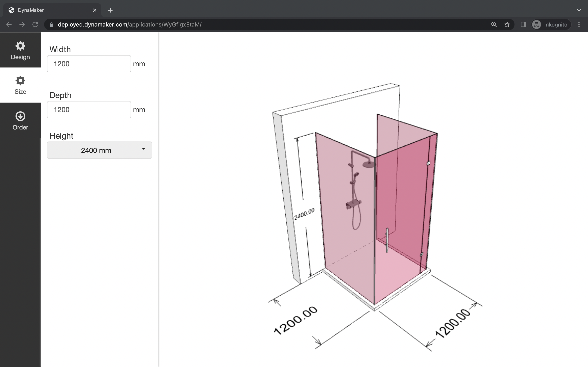Screen dimensions: 588x367
Task: Bookmark the page with the star icon
Action: (x=507, y=24)
